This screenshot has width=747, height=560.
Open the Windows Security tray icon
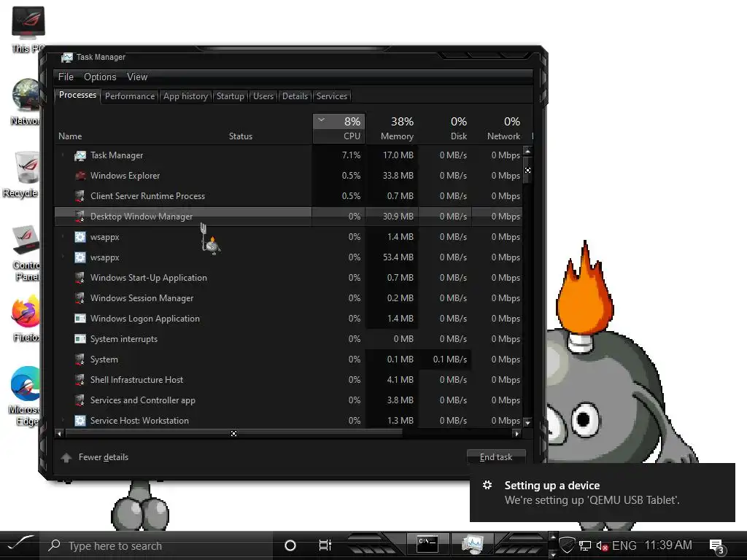tap(567, 544)
